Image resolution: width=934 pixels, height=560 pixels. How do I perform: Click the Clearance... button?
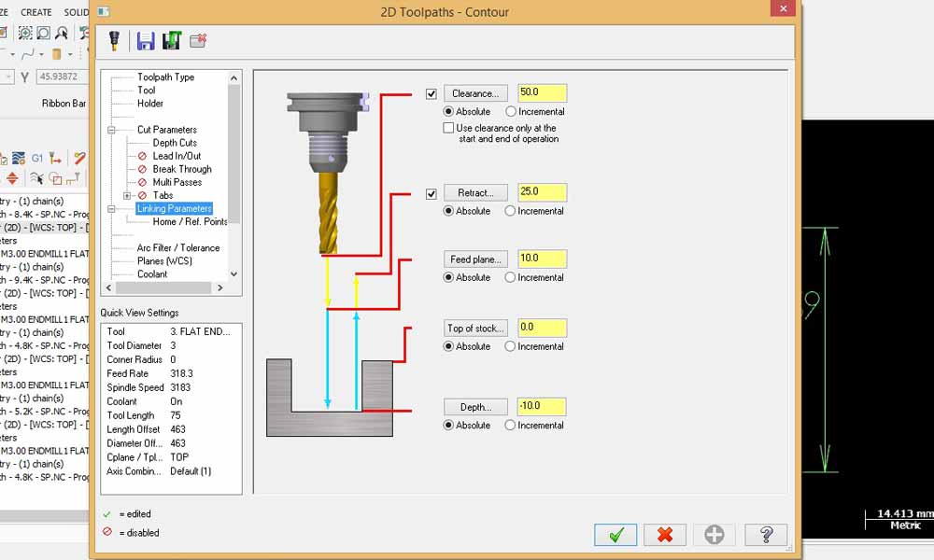point(475,93)
